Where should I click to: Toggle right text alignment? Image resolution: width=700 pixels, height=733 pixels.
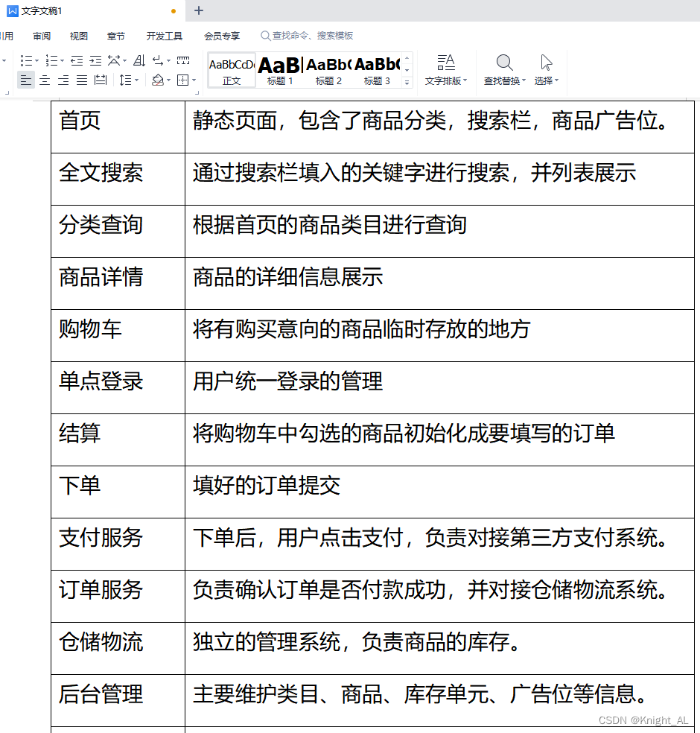click(63, 80)
